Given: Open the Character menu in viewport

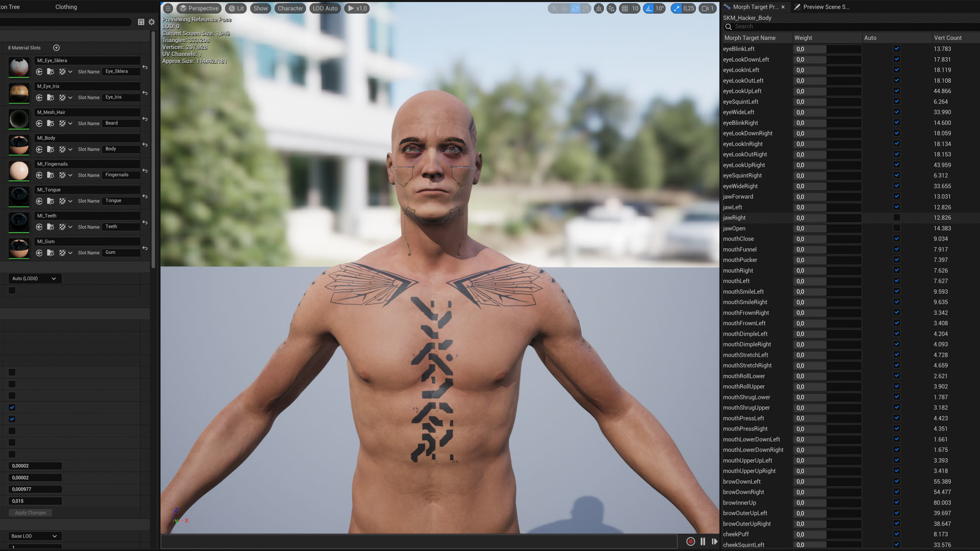Looking at the screenshot, I should tap(290, 9).
